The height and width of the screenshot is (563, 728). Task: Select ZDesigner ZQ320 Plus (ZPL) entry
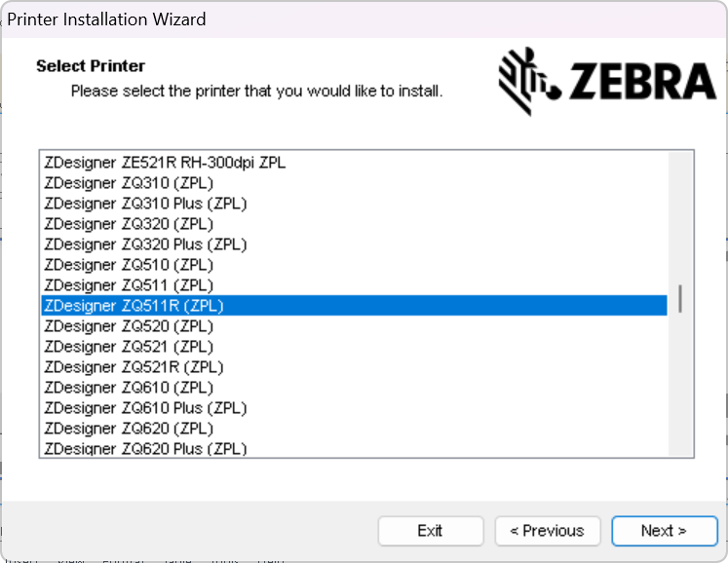145,244
